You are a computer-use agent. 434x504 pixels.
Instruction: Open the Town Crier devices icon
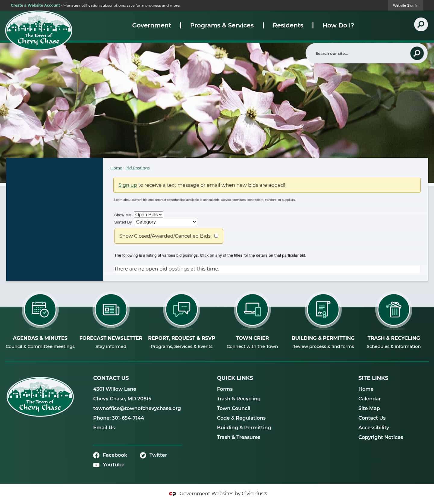(x=252, y=309)
